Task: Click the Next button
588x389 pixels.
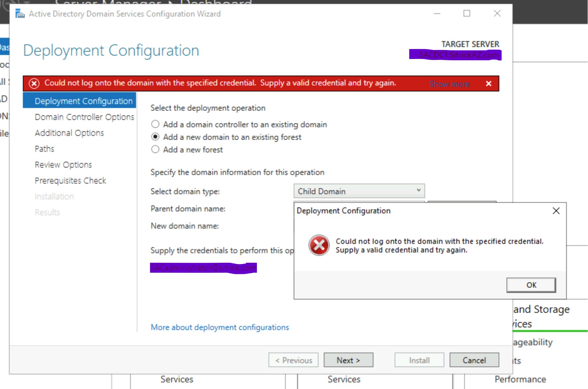Action: click(348, 360)
